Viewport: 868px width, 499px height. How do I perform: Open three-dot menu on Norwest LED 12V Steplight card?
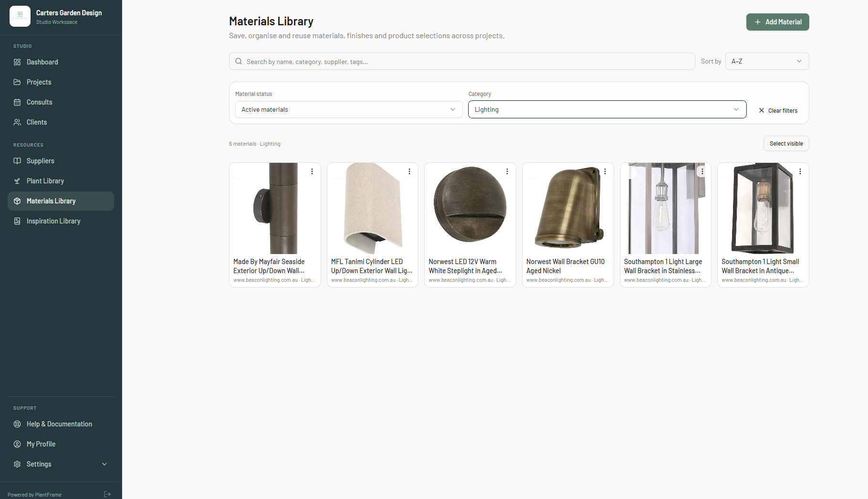(x=507, y=171)
